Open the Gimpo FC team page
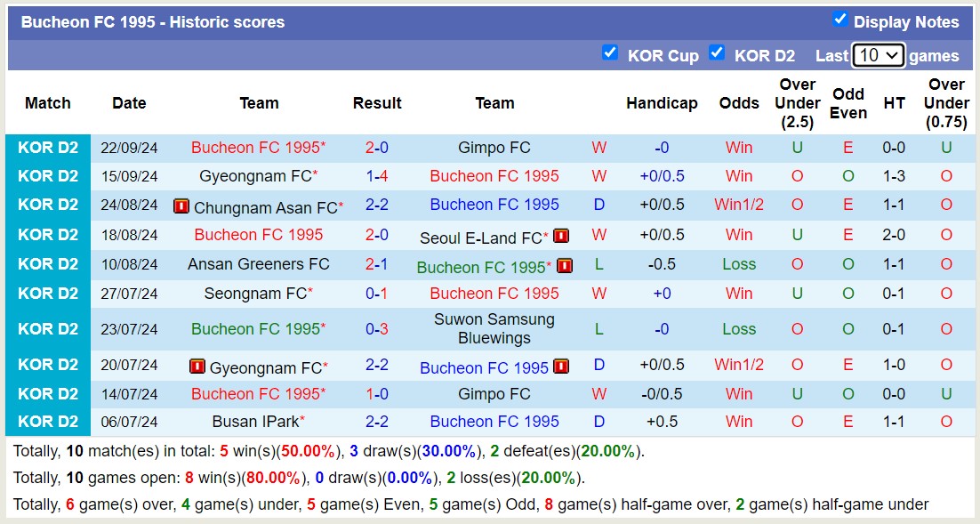 pos(494,147)
